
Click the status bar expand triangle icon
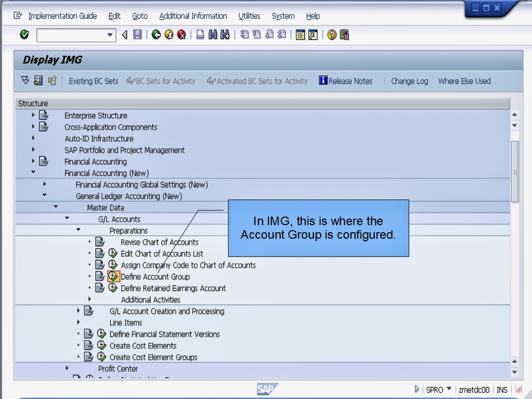(x=417, y=389)
